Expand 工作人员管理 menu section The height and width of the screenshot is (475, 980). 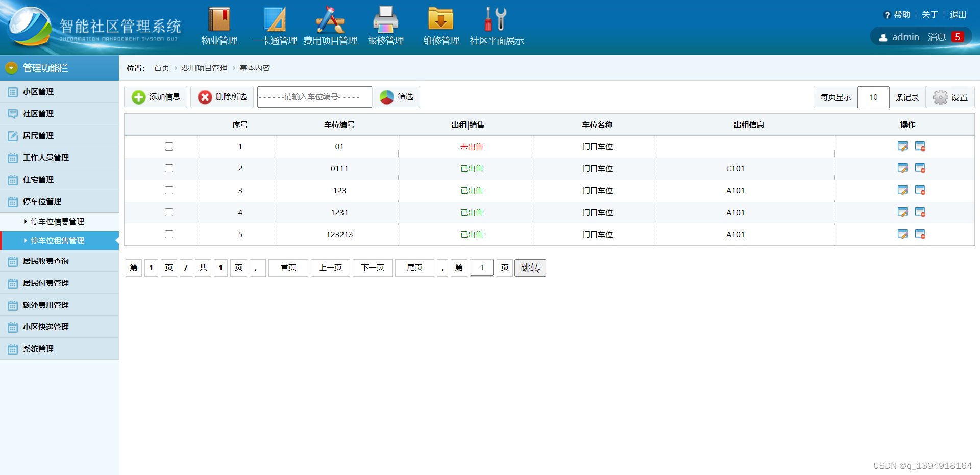coord(59,158)
